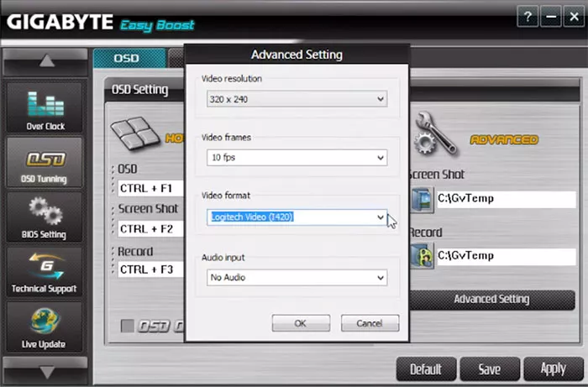
Task: Toggle the OSD checkbox at bottom
Action: click(x=128, y=326)
